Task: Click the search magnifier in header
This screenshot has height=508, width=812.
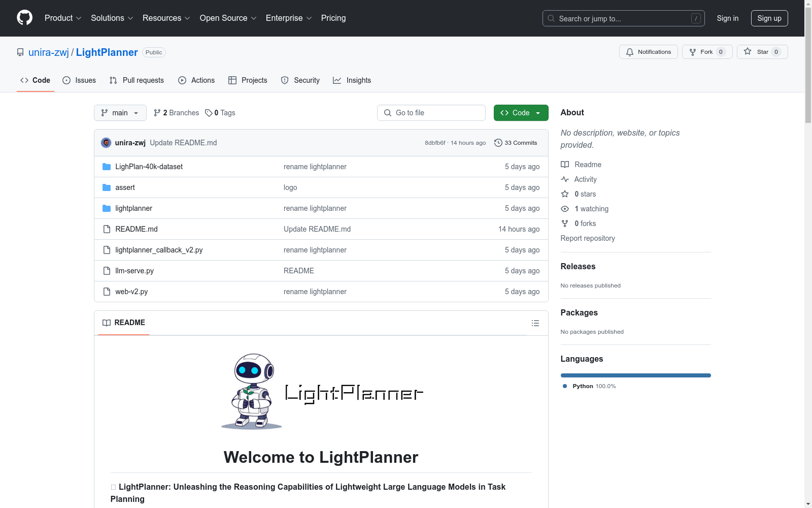Action: click(x=551, y=18)
